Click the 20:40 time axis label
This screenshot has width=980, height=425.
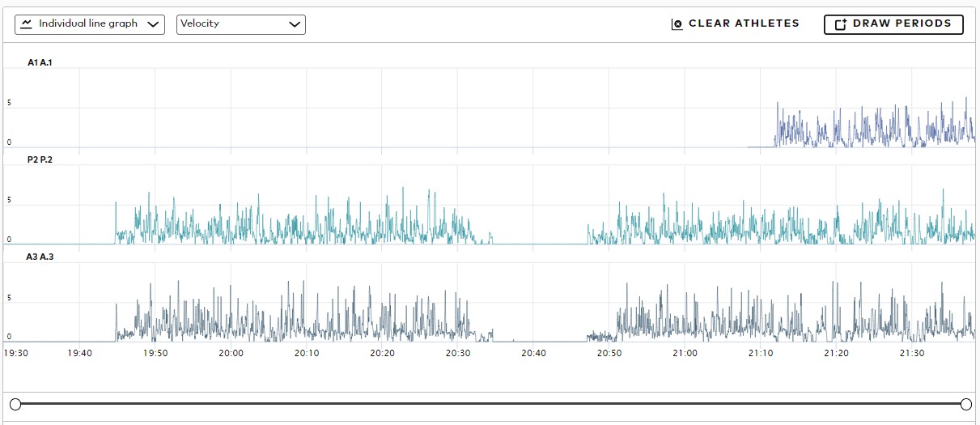pos(533,353)
